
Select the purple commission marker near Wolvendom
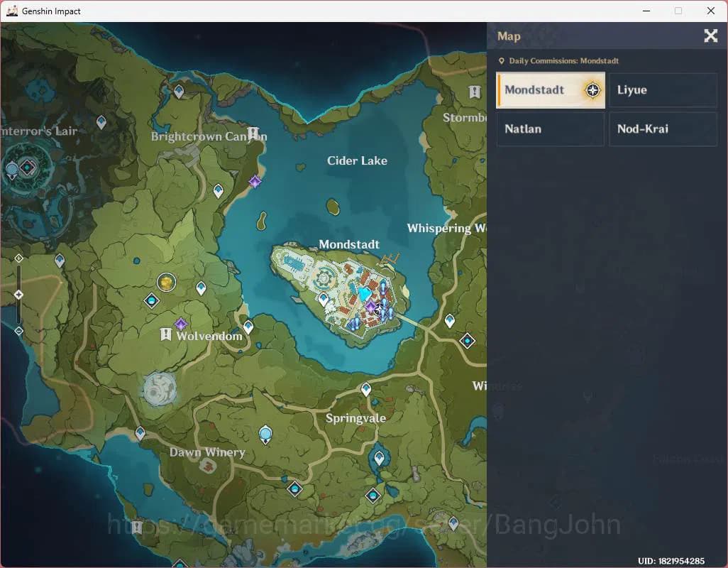(x=180, y=324)
